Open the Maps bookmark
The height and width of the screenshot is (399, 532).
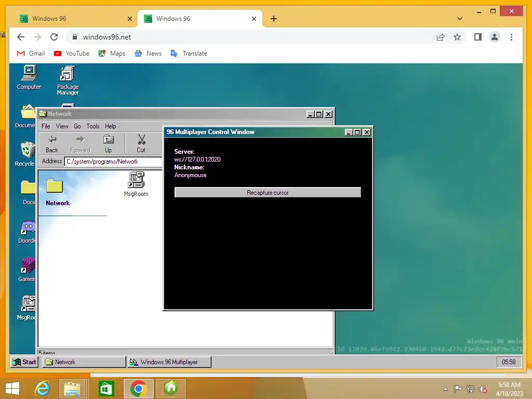pos(112,54)
